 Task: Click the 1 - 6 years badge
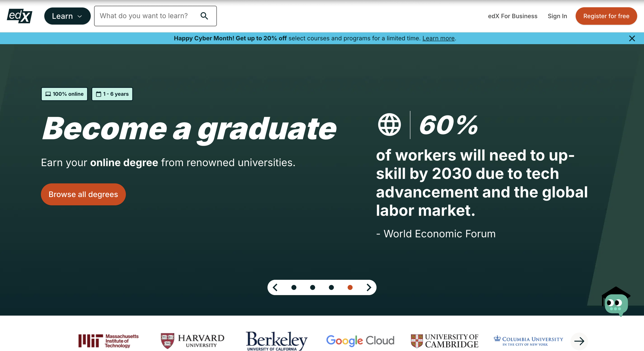coord(112,94)
